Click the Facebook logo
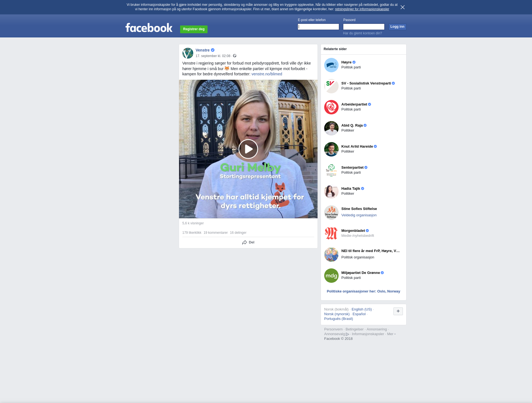Viewport: 532px width, 403px height. [149, 28]
